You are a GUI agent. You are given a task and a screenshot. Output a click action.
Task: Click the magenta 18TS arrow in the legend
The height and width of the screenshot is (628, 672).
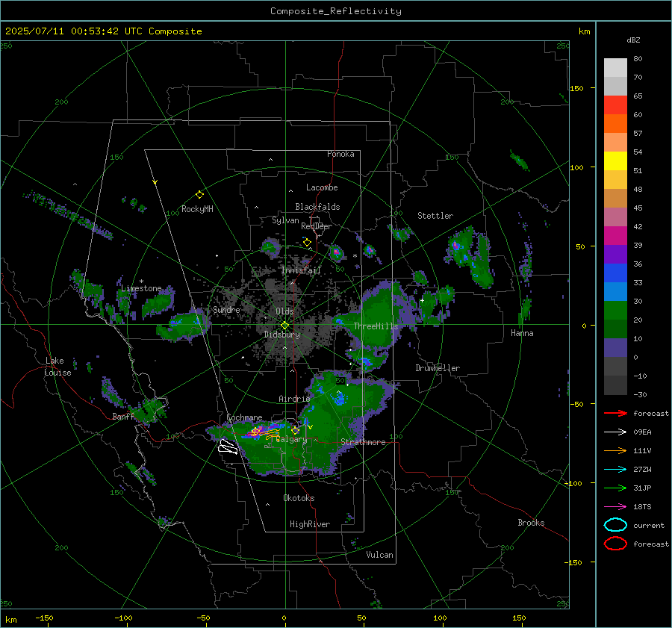[x=615, y=507]
